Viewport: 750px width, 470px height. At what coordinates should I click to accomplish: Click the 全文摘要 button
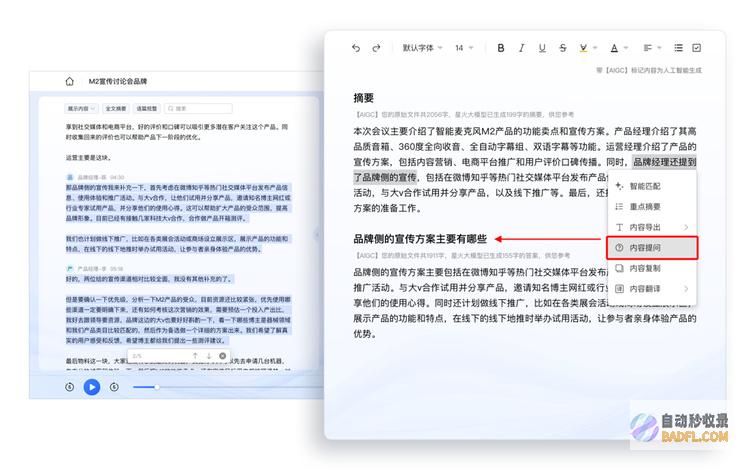tap(116, 109)
